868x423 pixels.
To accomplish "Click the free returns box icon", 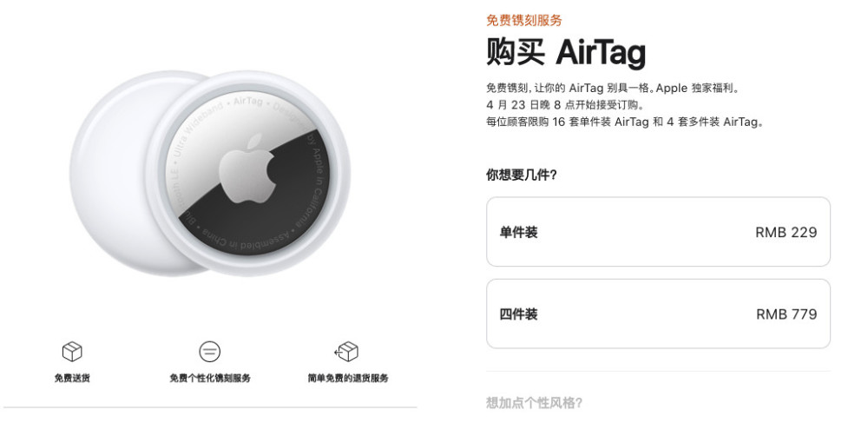I will click(x=347, y=352).
